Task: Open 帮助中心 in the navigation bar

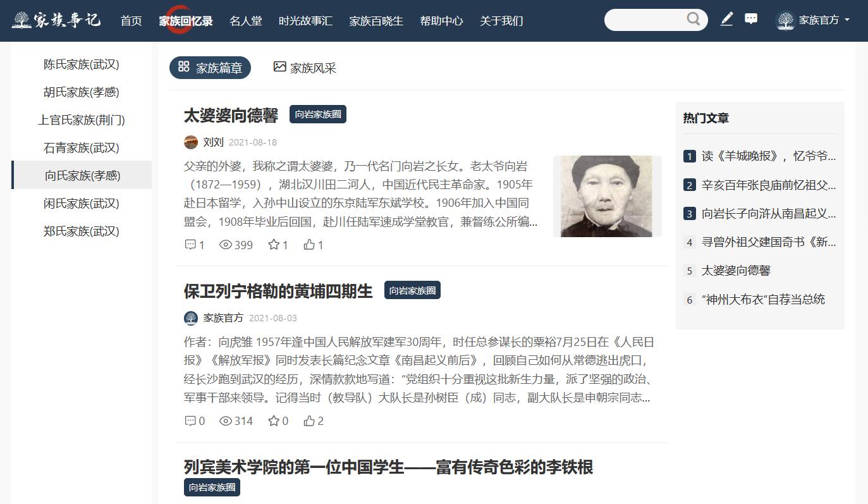Action: pos(441,21)
